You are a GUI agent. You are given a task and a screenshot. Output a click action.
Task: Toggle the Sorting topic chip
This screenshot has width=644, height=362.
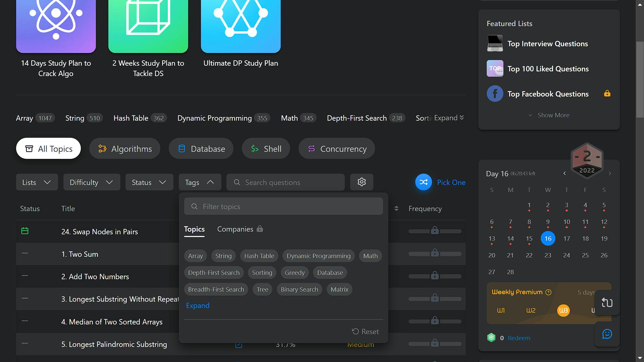click(x=262, y=273)
